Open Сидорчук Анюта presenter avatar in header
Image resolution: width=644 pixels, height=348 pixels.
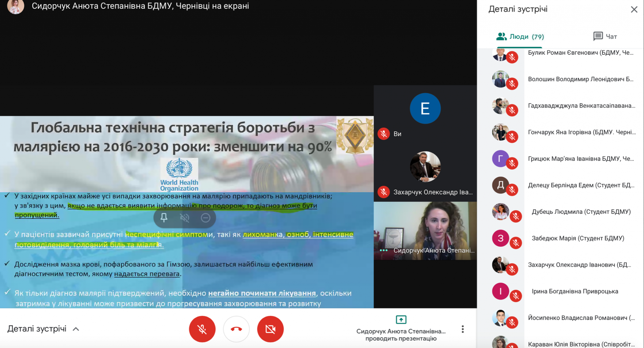[15, 7]
